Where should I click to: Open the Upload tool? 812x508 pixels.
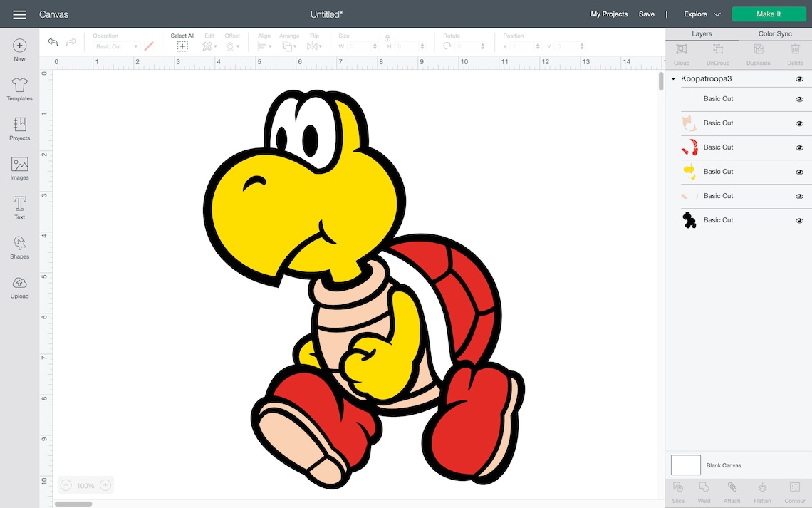tap(19, 286)
